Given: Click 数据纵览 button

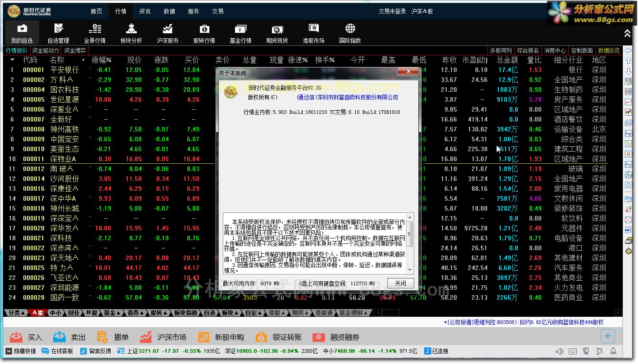Looking at the screenshot, I should (609, 50).
